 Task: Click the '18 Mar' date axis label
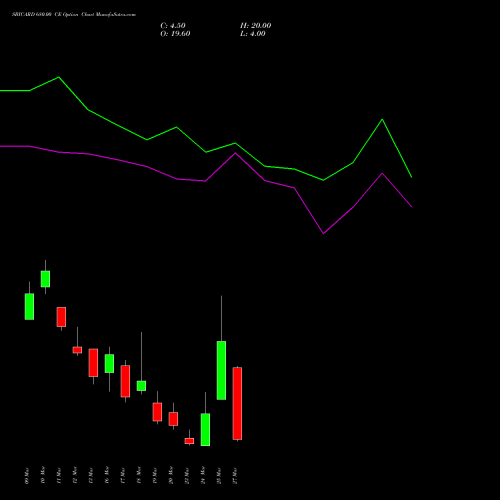pos(139,476)
